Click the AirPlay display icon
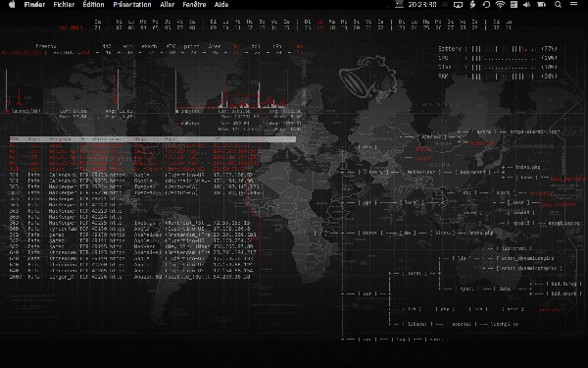Screen dimensions: 588x368 [458, 5]
